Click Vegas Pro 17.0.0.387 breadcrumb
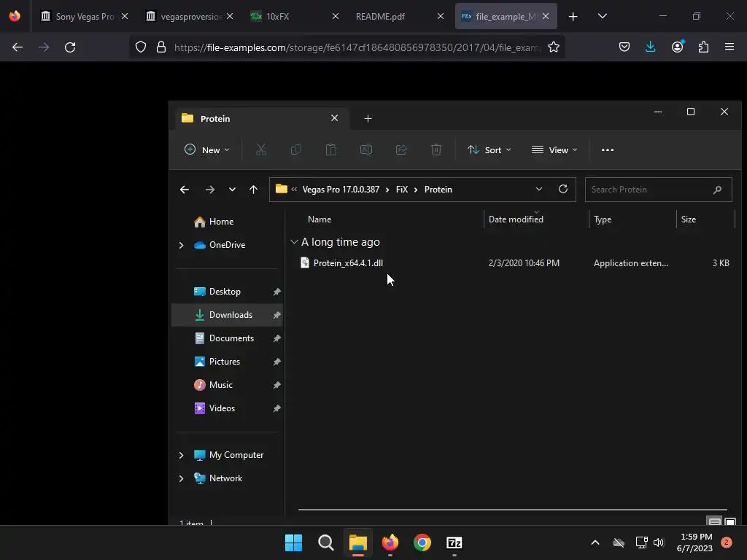 click(341, 190)
